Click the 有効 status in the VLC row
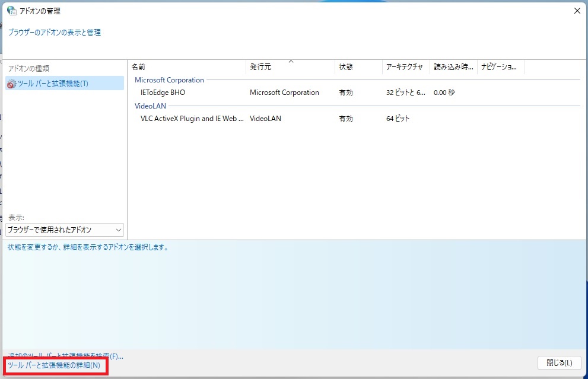The width and height of the screenshot is (588, 379). point(346,119)
